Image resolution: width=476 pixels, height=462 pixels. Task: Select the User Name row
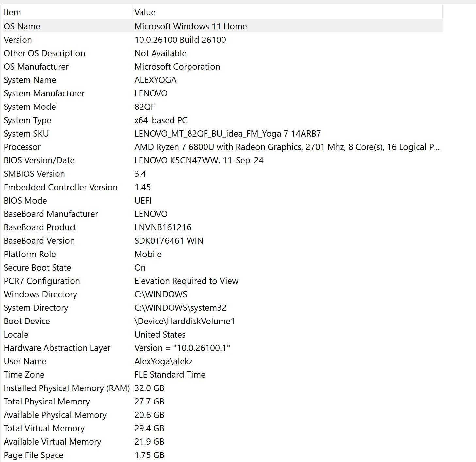(25, 361)
